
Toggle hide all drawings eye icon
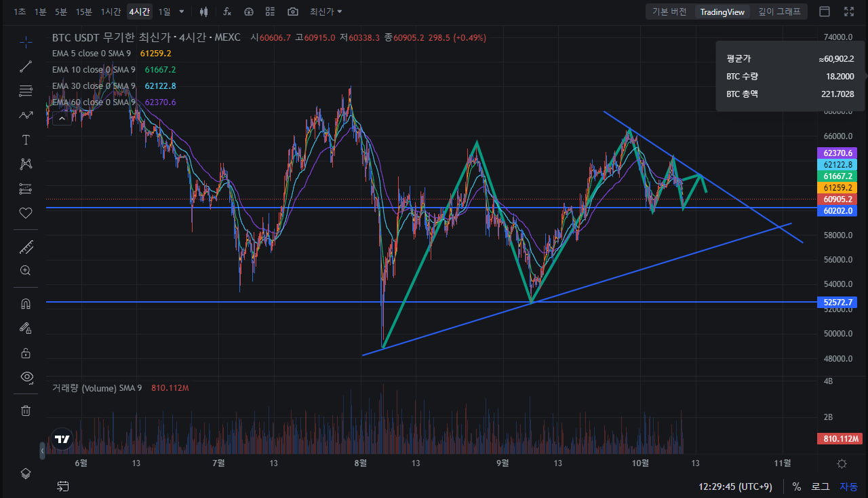coord(26,377)
